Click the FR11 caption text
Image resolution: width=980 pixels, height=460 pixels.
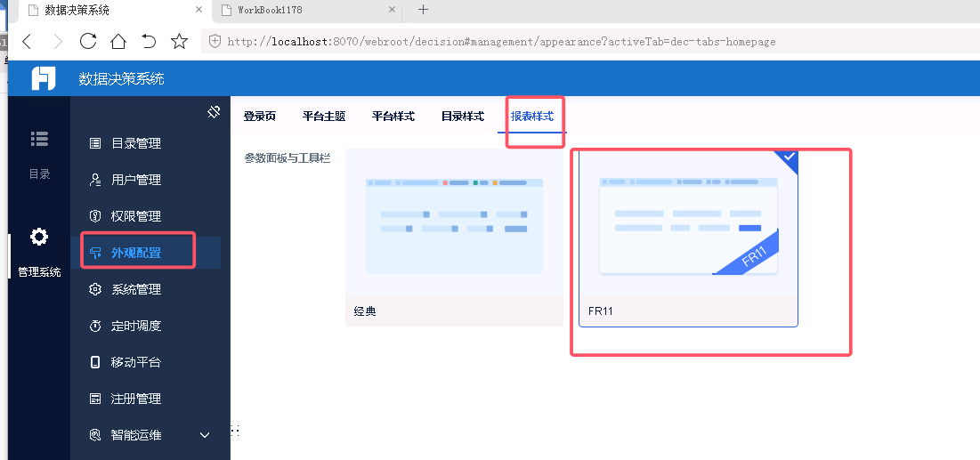pos(601,311)
